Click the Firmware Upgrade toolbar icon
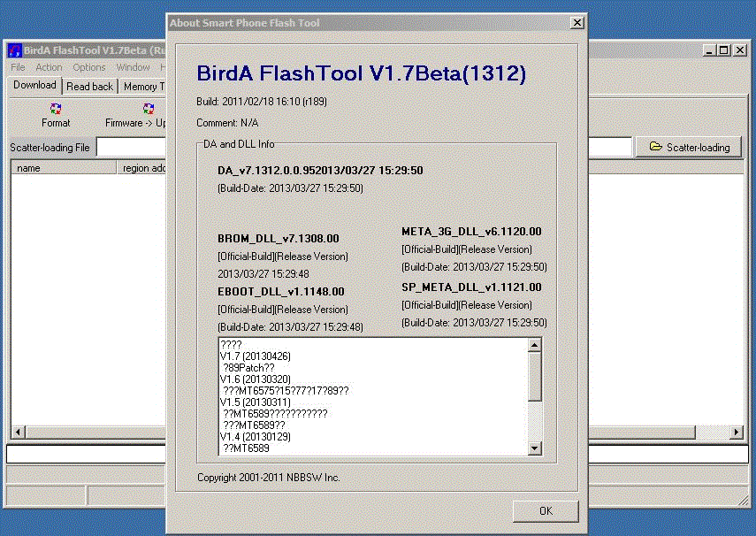The image size is (756, 536). click(148, 110)
